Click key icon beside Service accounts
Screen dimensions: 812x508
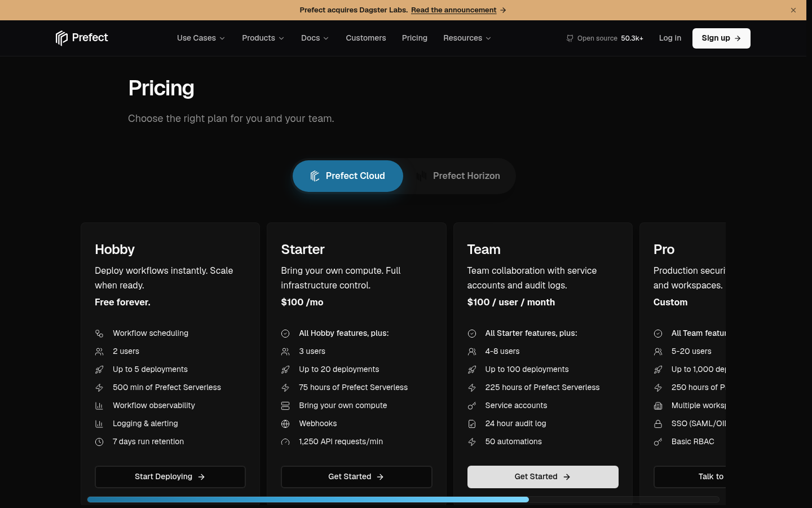click(472, 406)
